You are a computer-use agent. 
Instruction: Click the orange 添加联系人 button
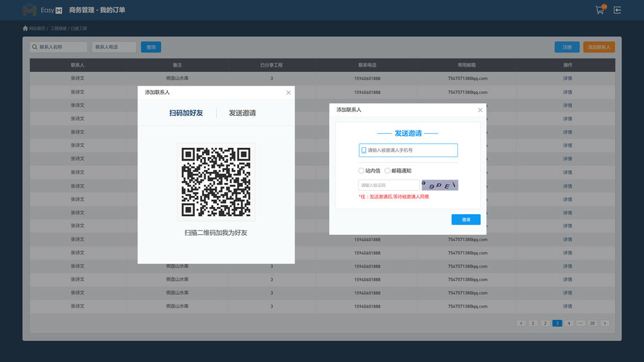[599, 47]
